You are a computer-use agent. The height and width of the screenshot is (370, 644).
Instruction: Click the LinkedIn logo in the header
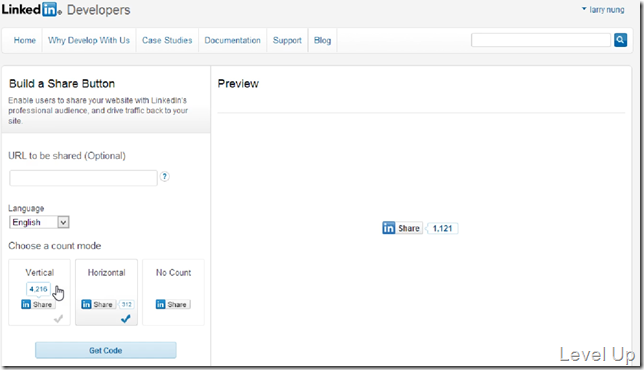coord(31,9)
